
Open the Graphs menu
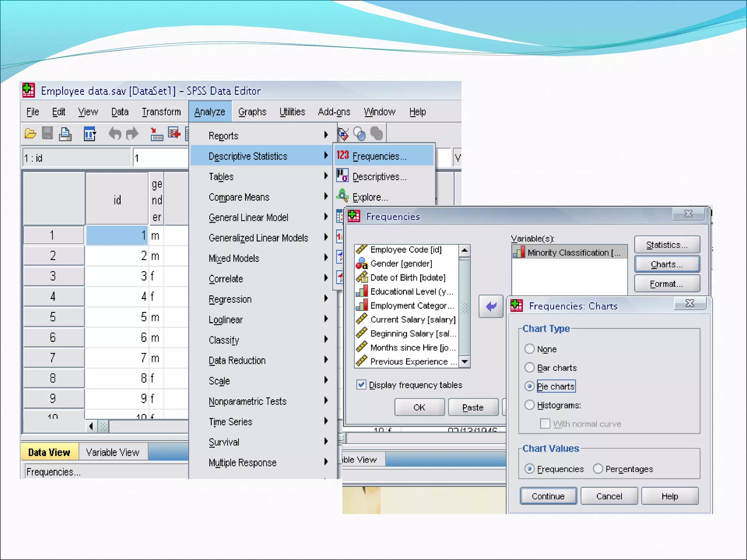click(252, 112)
